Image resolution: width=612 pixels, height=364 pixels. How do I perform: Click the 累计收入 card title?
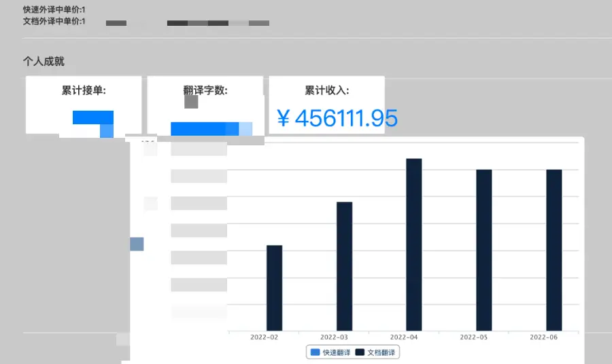click(x=326, y=91)
